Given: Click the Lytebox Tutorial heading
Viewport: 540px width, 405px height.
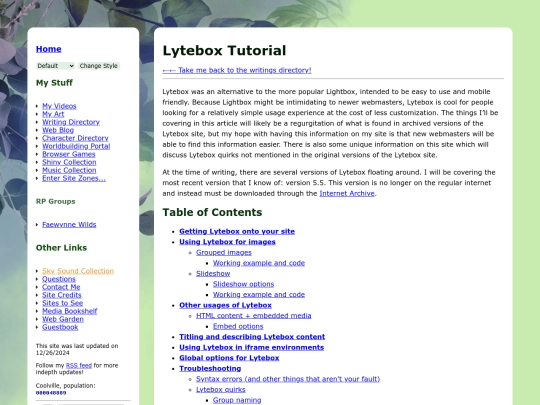Looking at the screenshot, I should pyautogui.click(x=224, y=51).
